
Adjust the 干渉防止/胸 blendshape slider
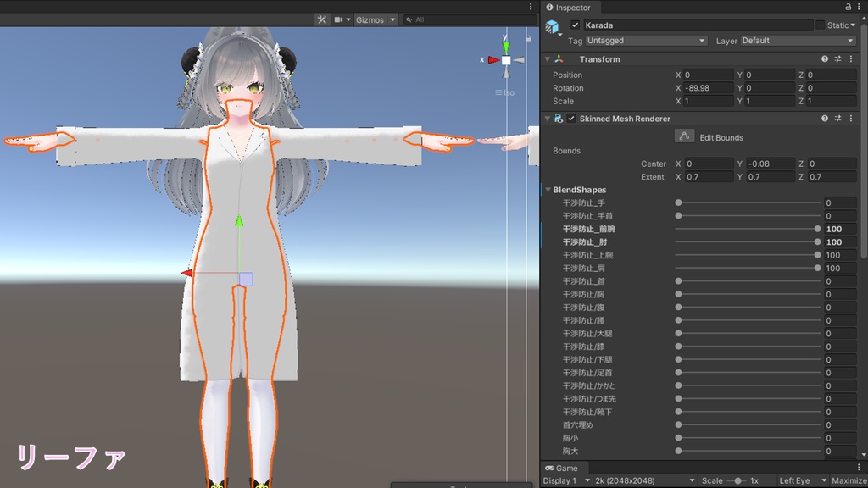coord(748,294)
